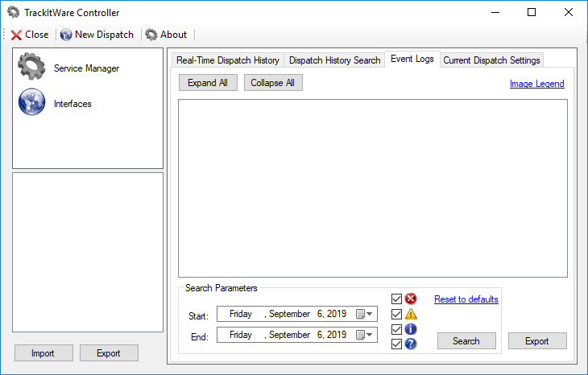This screenshot has width=588, height=375.
Task: Select the Start date month September
Action: pos(289,314)
